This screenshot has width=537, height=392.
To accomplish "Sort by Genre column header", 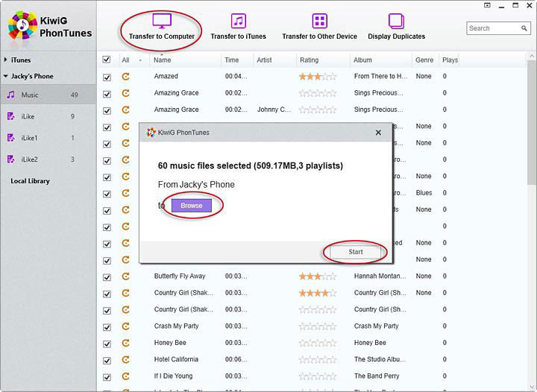I will pyautogui.click(x=424, y=60).
